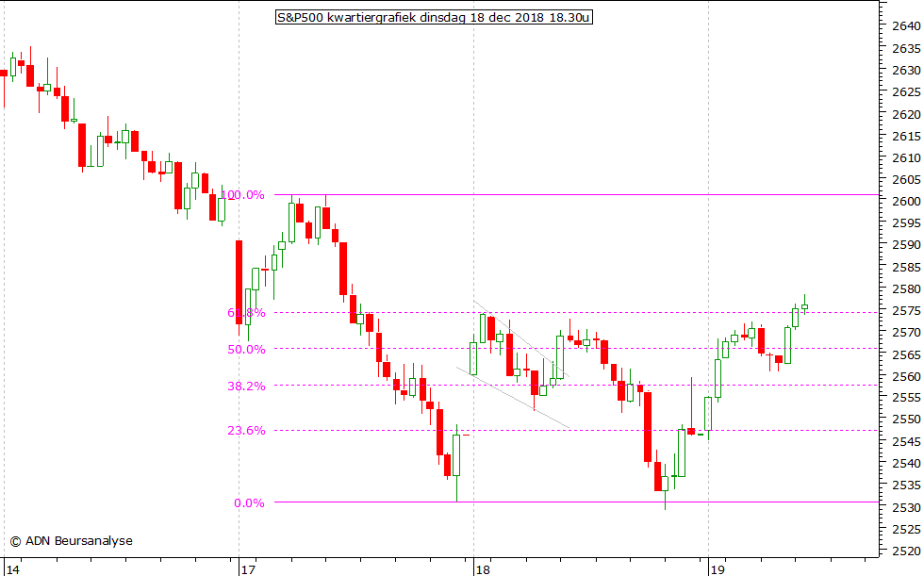Click price label 2640 on right axis

coord(906,25)
